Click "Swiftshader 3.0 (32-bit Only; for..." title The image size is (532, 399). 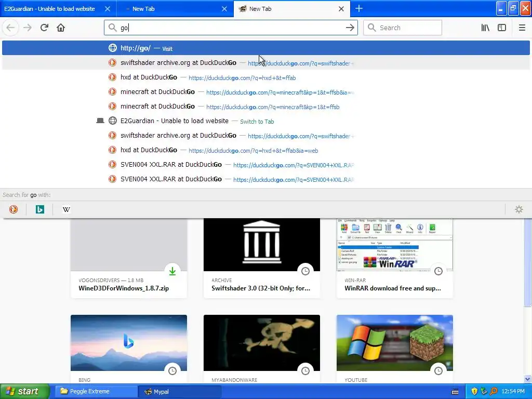261,288
